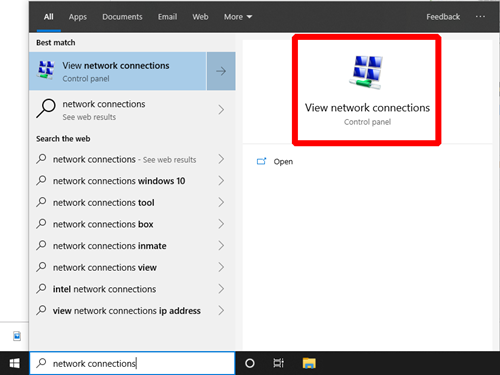This screenshot has width=500, height=375.
Task: Open Task View on the taskbar
Action: click(x=279, y=363)
